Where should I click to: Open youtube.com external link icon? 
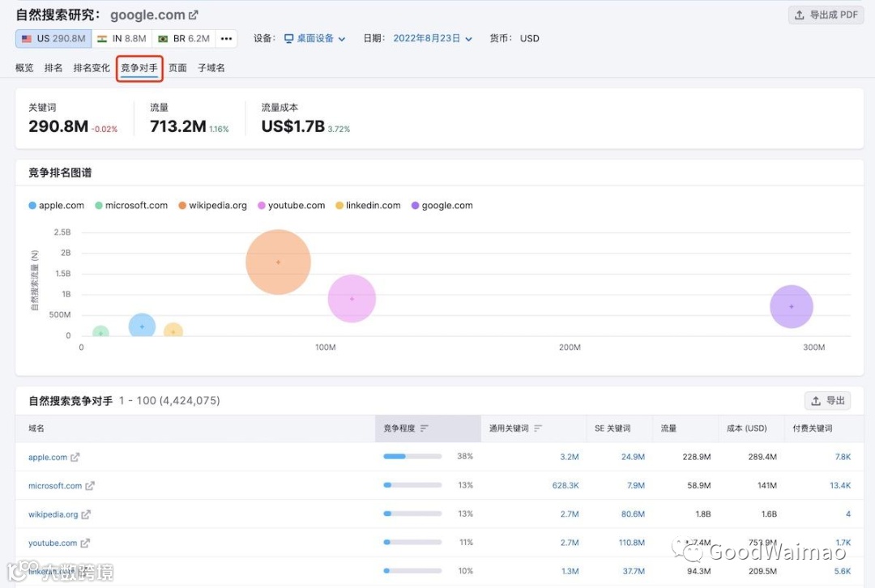[x=85, y=543]
